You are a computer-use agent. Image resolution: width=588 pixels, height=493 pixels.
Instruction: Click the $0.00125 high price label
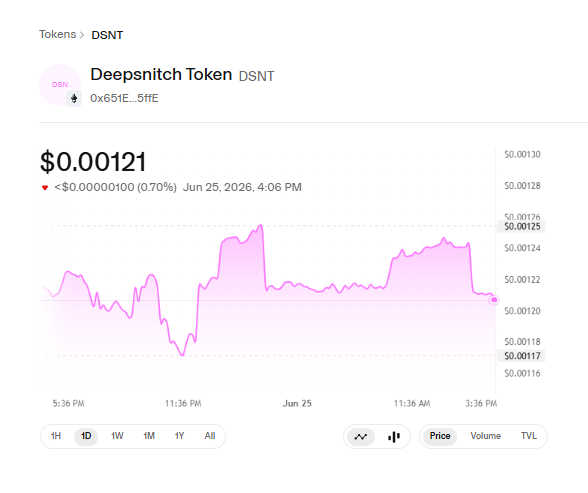coord(521,226)
